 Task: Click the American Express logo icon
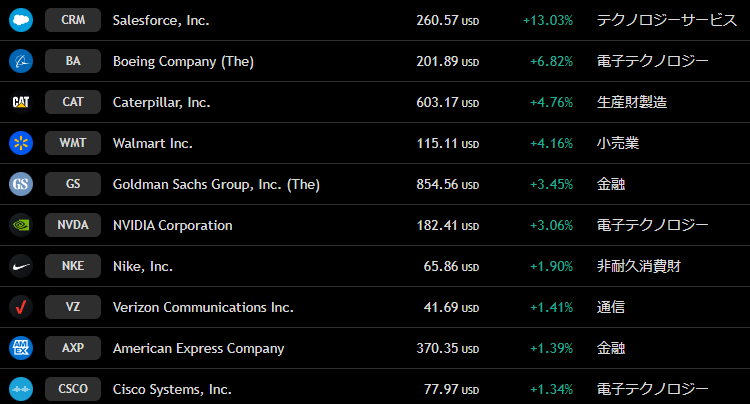pos(21,348)
